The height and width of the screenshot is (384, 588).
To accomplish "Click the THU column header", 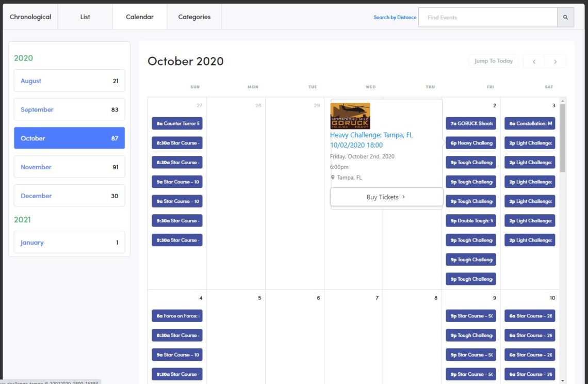I will click(431, 87).
